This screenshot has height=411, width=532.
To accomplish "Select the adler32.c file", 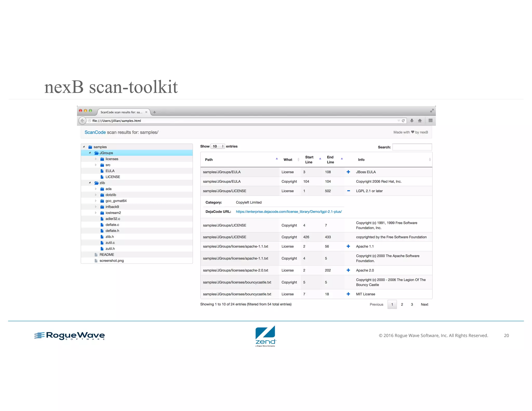I will (x=113, y=219).
